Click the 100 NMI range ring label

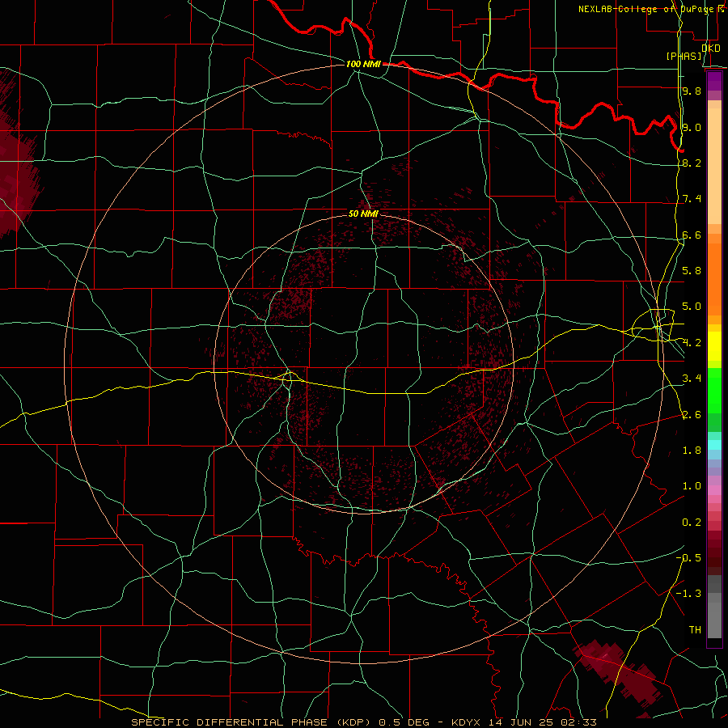[x=363, y=64]
